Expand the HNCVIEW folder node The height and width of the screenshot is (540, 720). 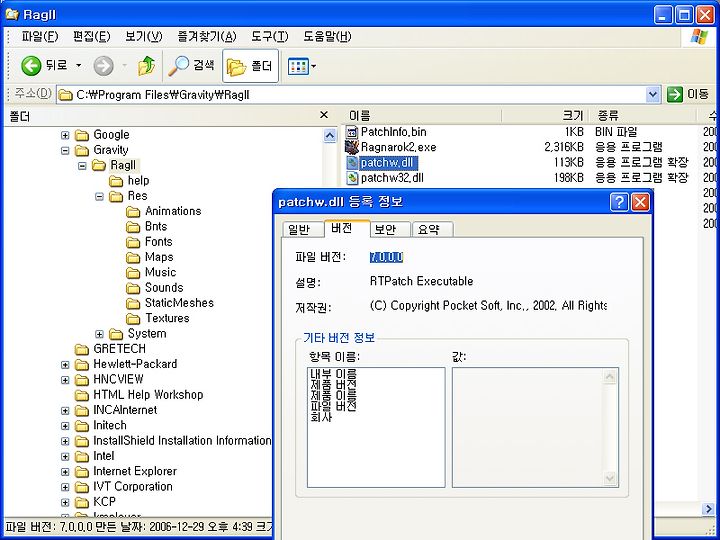pyautogui.click(x=65, y=380)
